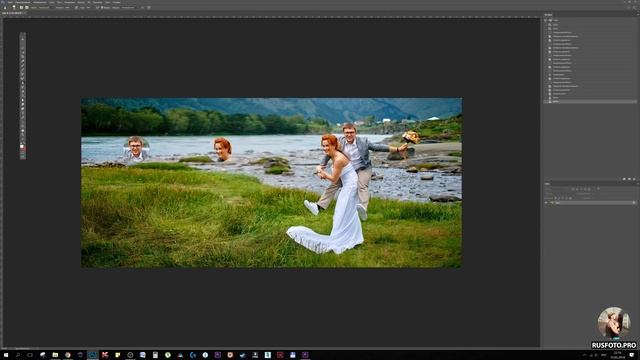The height and width of the screenshot is (360, 640).
Task: Click the wedding couple photo on canvas
Action: [271, 182]
